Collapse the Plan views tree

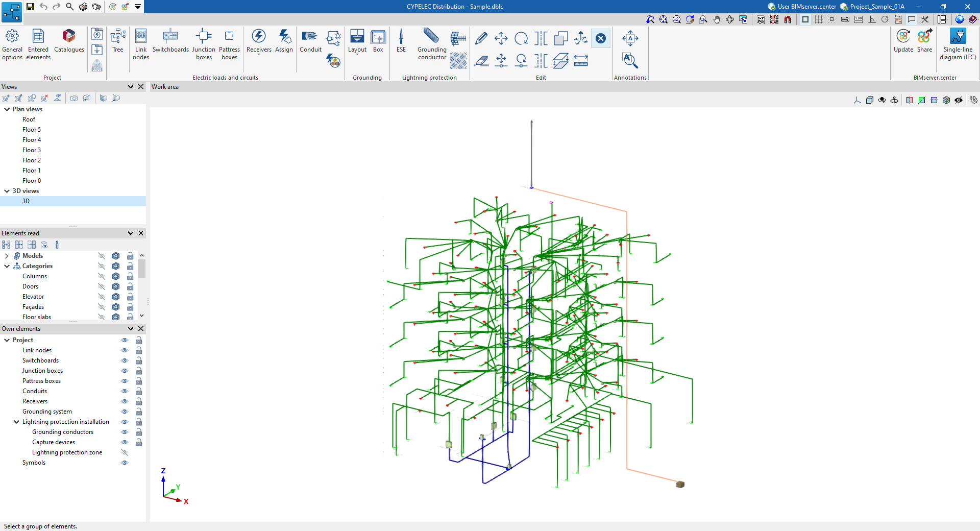tap(7, 109)
